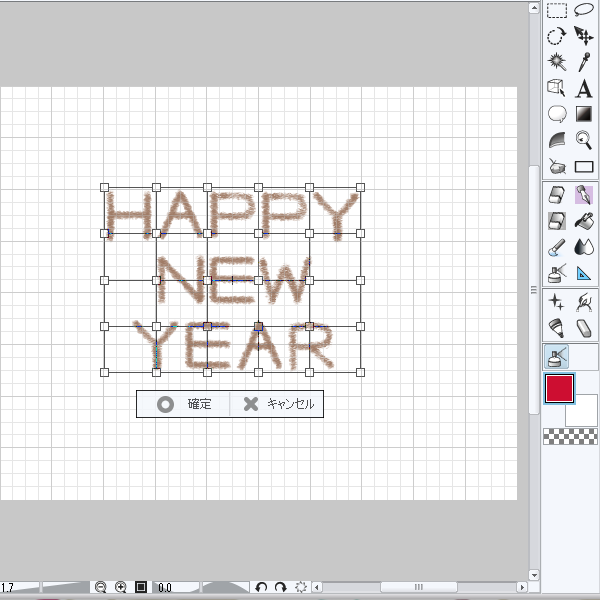Image resolution: width=600 pixels, height=600 pixels.
Task: Select the Magnifier zoom tool
Action: [584, 140]
